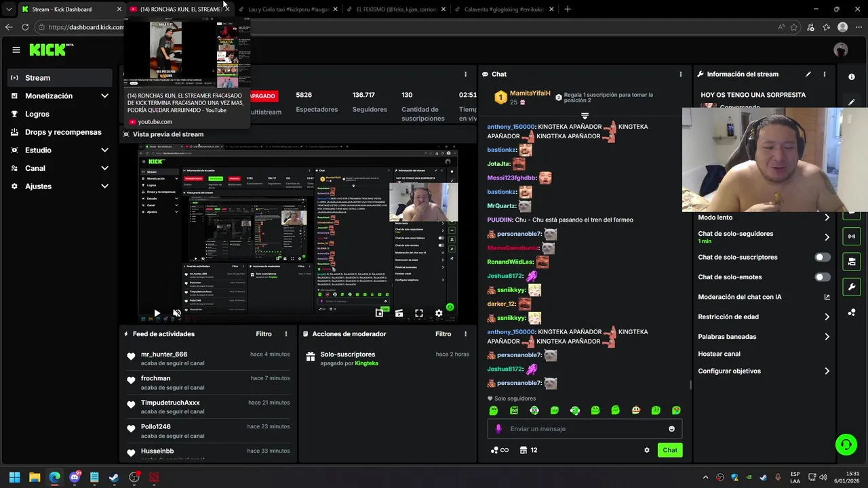868x488 pixels.
Task: Open Logros in the sidebar
Action: (x=60, y=114)
